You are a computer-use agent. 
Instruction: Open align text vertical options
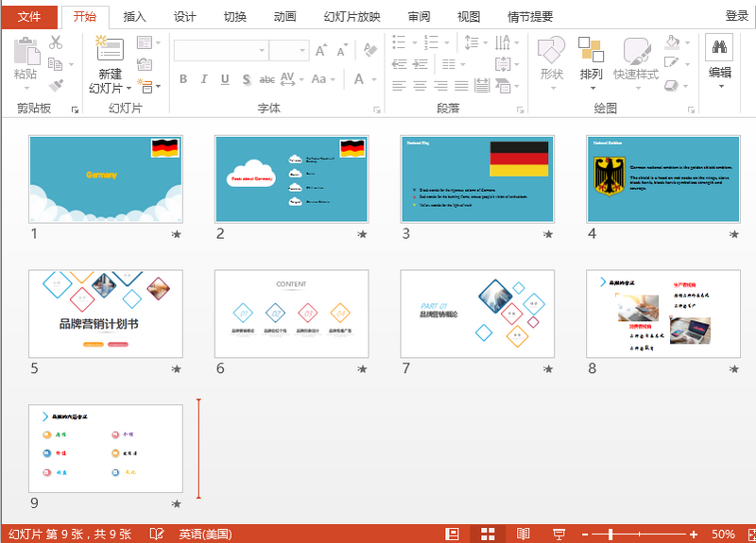(x=503, y=64)
